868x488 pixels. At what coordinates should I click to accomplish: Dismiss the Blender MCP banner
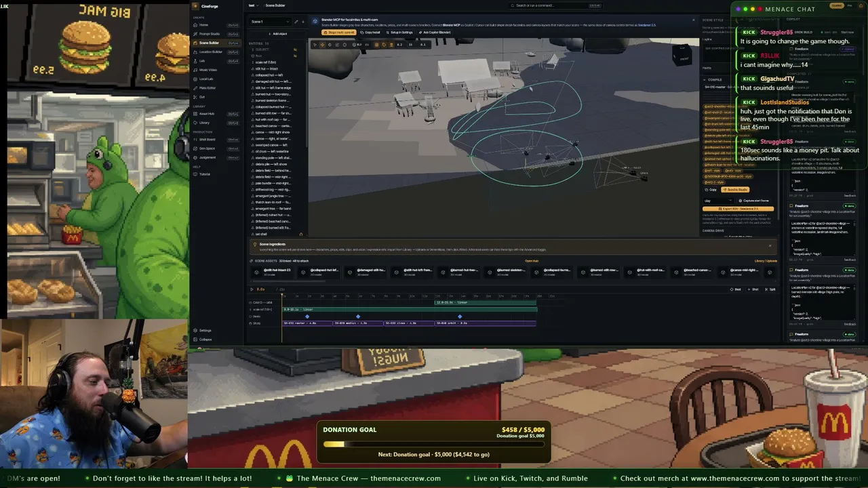[x=694, y=20]
